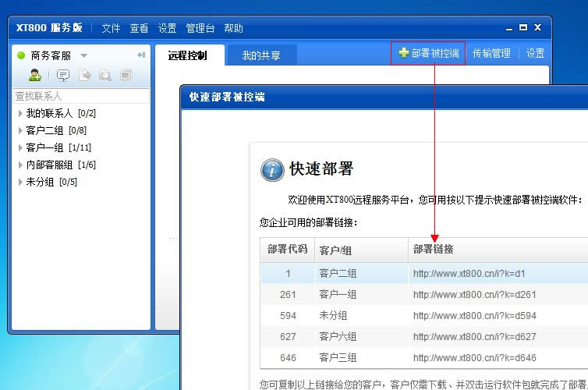Open the 帮助 menu
588x390 pixels.
pyautogui.click(x=234, y=28)
